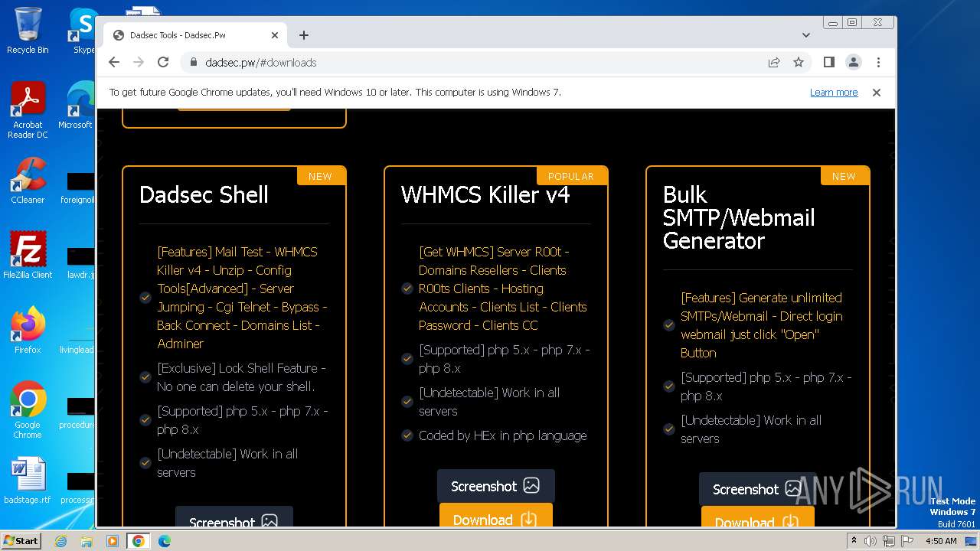Viewport: 980px width, 551px height.
Task: Go back to the previous page
Action: click(114, 63)
